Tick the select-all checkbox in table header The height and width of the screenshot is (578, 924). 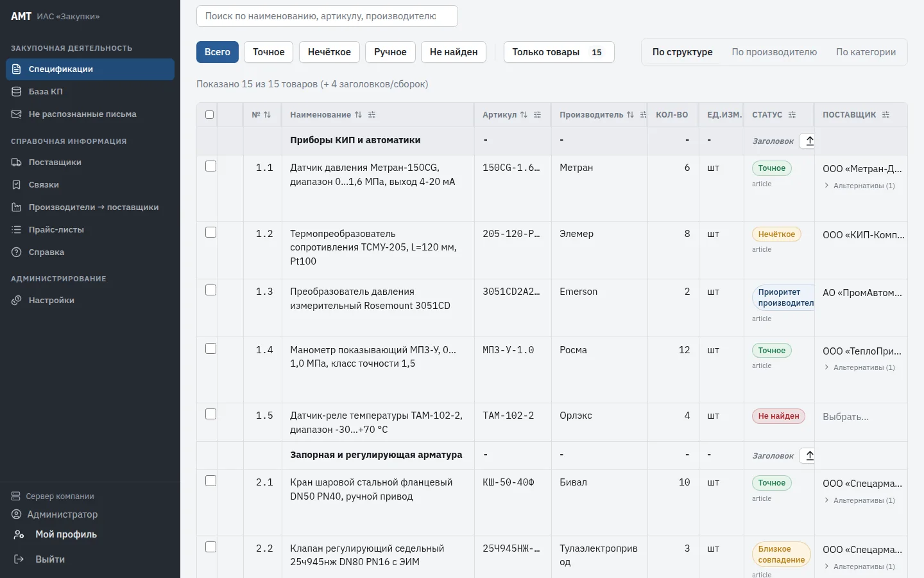[x=209, y=115]
